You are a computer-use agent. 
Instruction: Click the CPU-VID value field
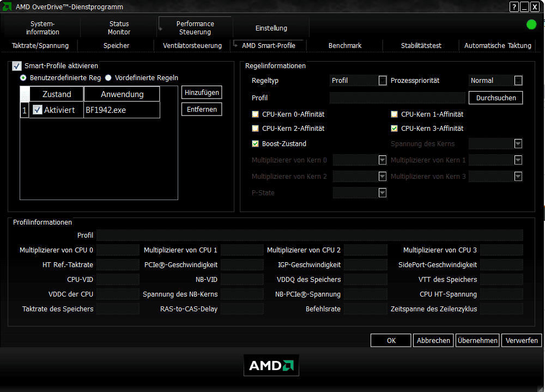pos(118,279)
